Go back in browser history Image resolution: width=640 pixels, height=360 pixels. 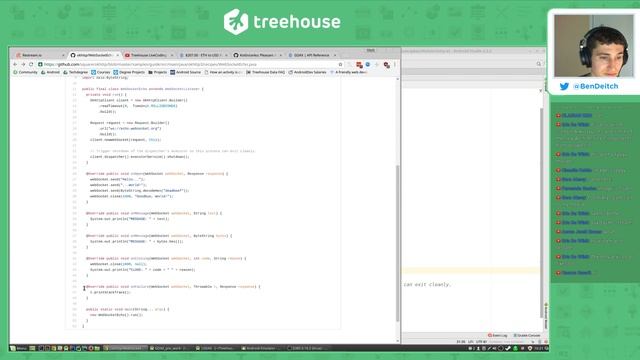tap(15, 64)
